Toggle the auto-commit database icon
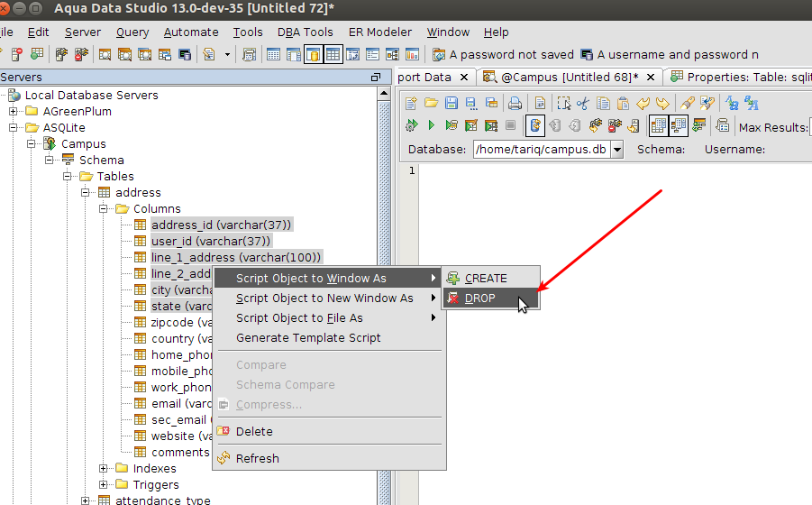 535,125
